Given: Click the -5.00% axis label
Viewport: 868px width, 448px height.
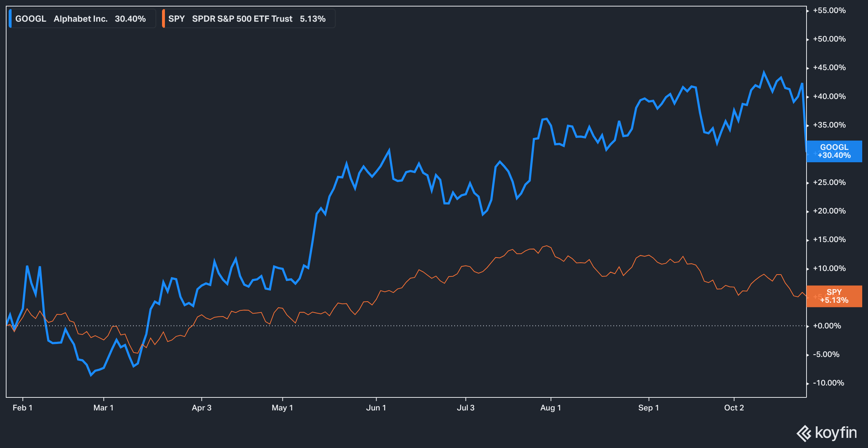Looking at the screenshot, I should (x=826, y=354).
